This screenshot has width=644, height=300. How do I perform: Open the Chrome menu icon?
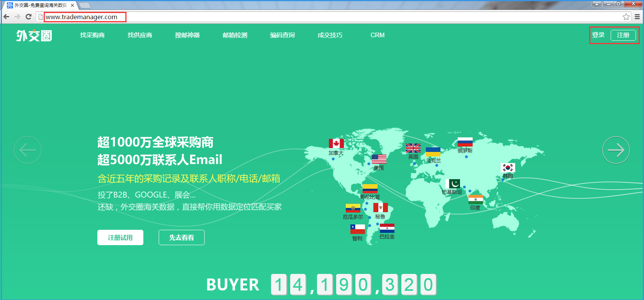click(x=637, y=16)
